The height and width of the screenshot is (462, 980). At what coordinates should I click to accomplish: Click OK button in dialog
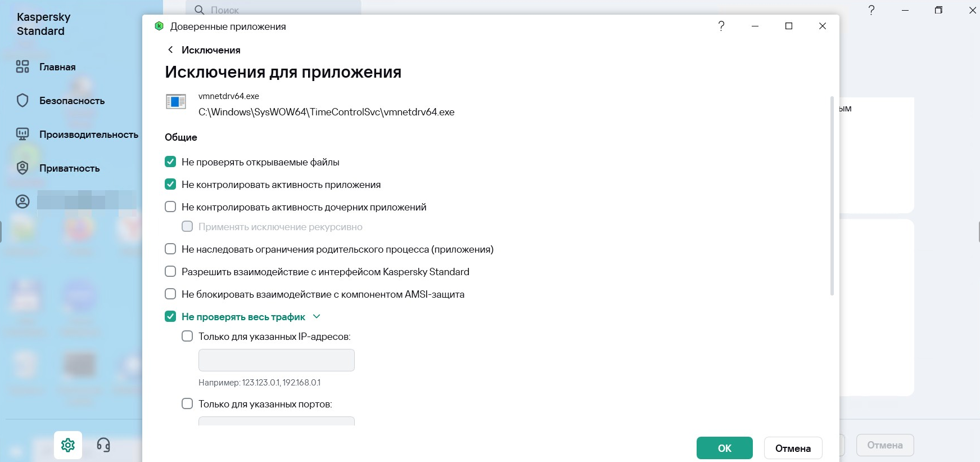(725, 448)
